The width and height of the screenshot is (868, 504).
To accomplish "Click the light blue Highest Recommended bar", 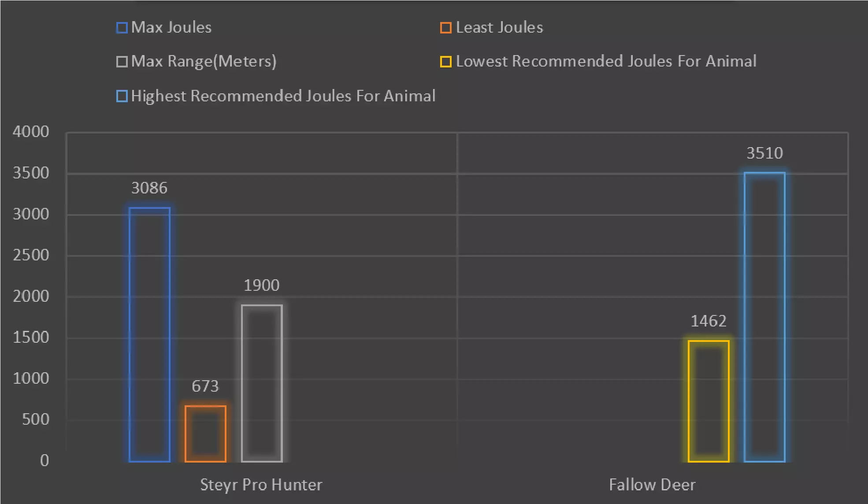I will (x=764, y=317).
